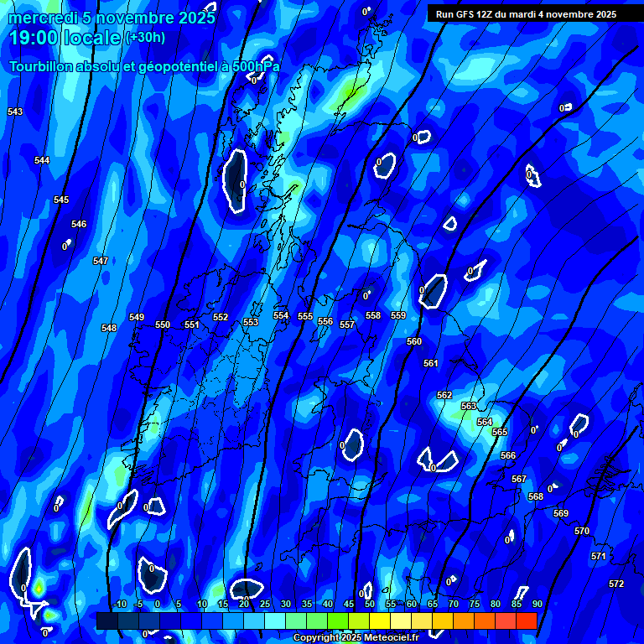Select the darkest navy swatch at legend start
Viewport: 644px width, 644px height.
tap(106, 621)
